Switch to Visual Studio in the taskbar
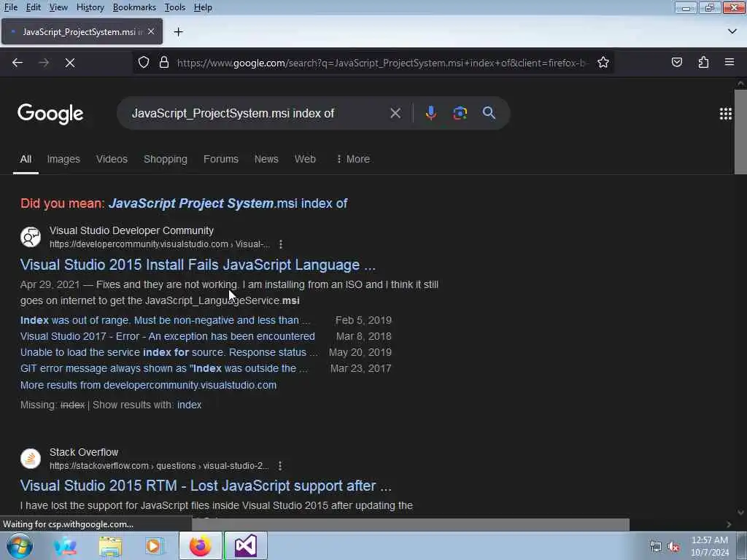The width and height of the screenshot is (747, 560). (245, 545)
